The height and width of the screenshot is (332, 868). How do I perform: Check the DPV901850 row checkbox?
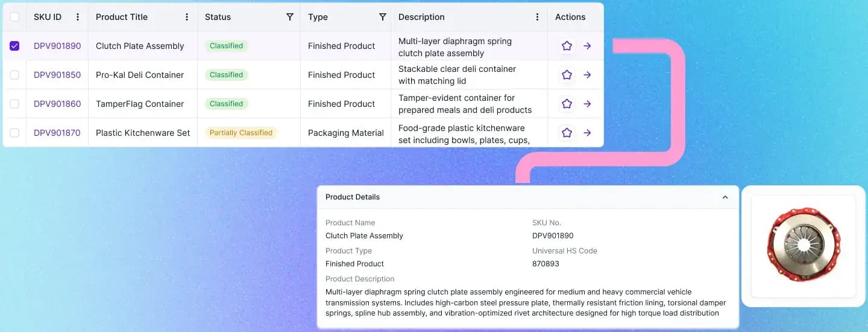click(14, 75)
